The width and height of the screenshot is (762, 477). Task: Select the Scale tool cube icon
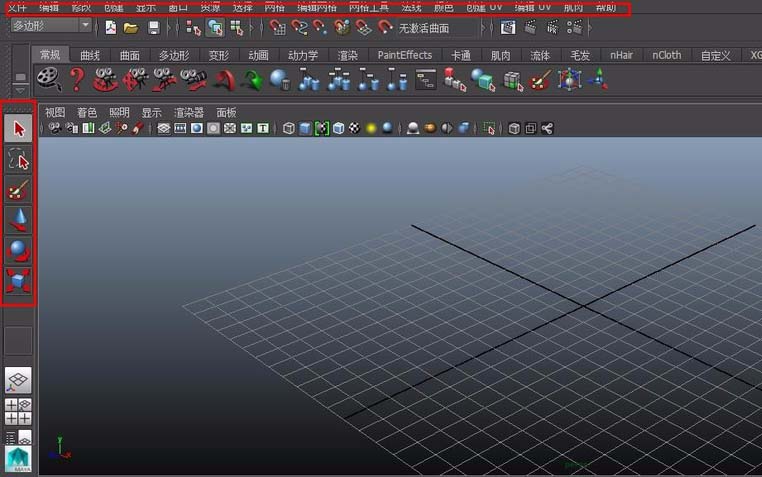(x=19, y=280)
